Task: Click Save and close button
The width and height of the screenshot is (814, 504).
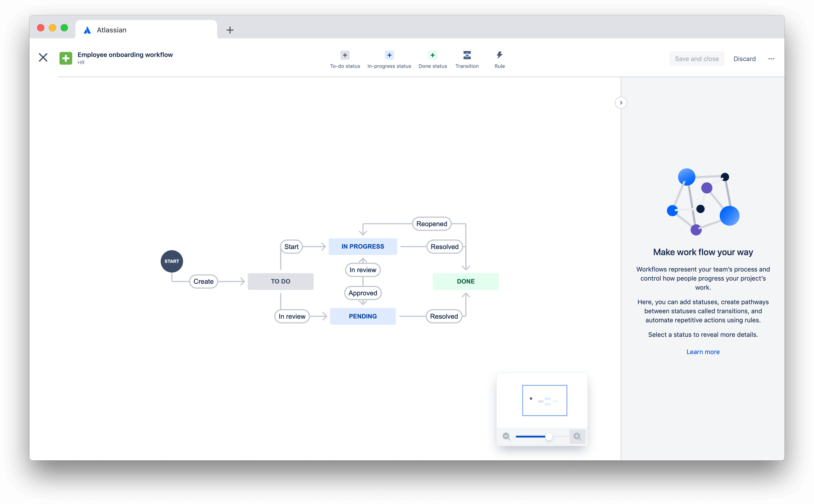Action: (697, 58)
